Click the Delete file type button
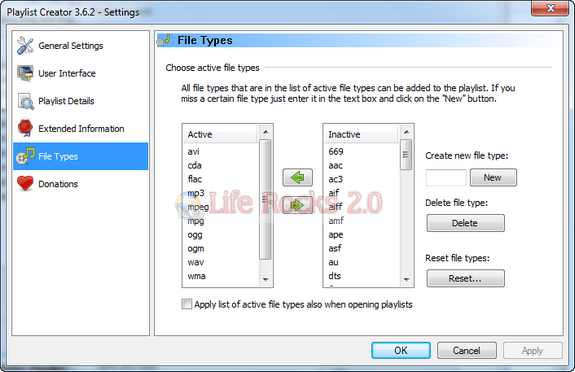The height and width of the screenshot is (372, 575). tap(465, 223)
